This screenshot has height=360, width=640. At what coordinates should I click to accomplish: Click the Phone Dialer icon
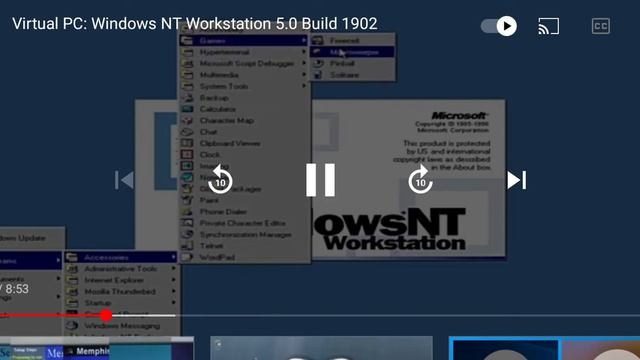click(187, 211)
